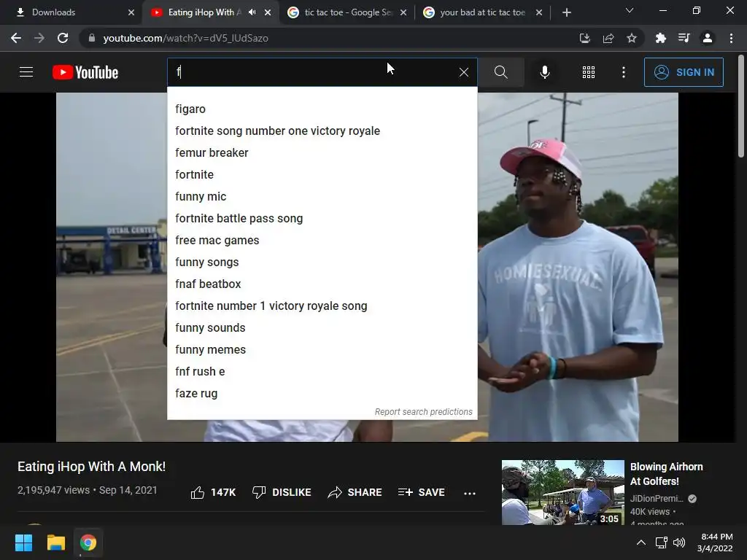Click the install app icon in address bar
This screenshot has width=747, height=560.
(x=584, y=38)
